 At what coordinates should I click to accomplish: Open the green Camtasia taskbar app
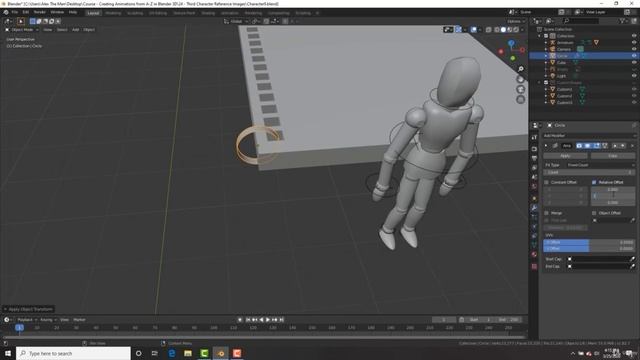pos(204,353)
